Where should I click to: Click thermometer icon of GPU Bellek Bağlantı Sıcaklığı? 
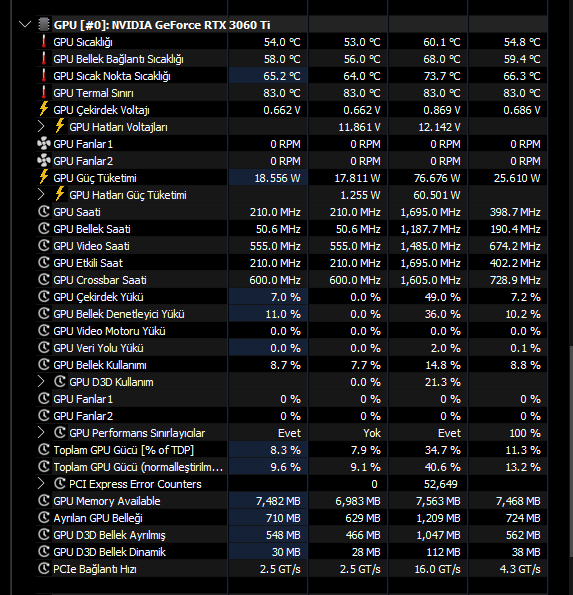[x=44, y=58]
